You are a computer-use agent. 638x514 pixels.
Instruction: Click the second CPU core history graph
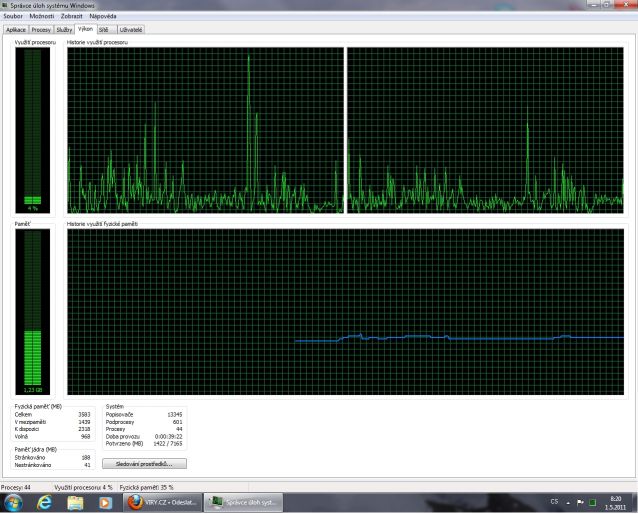[x=485, y=130]
